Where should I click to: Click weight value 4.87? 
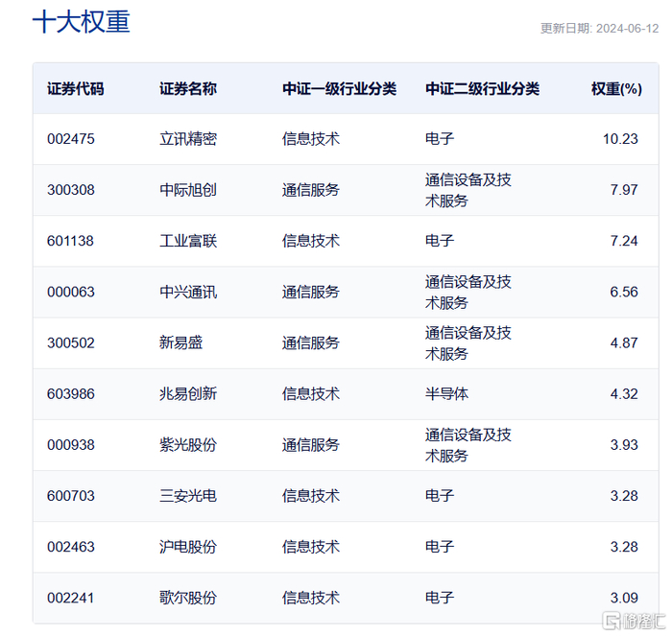coord(624,343)
